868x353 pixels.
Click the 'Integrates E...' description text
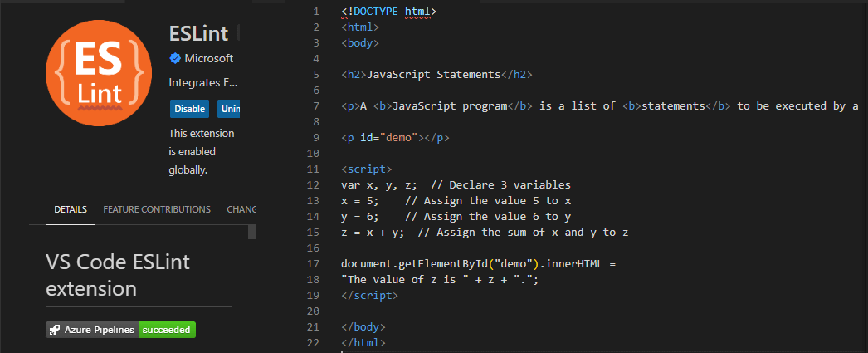point(203,83)
